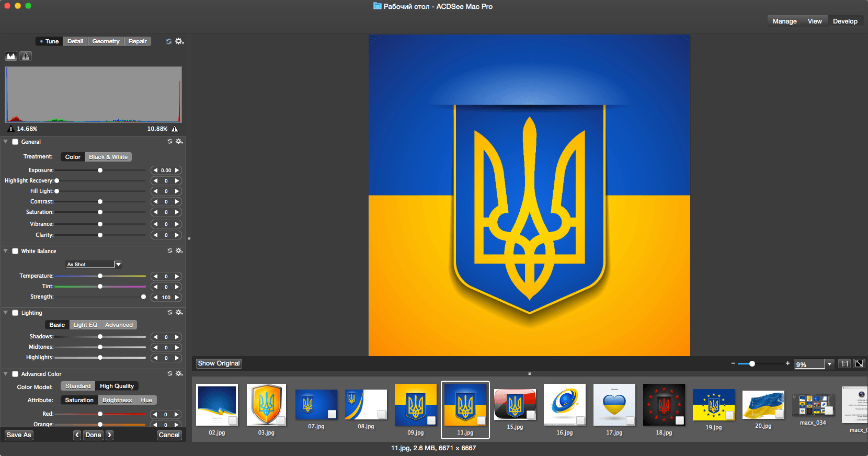Decrease Exposure value with left arrow
This screenshot has width=868, height=456.
(x=155, y=170)
